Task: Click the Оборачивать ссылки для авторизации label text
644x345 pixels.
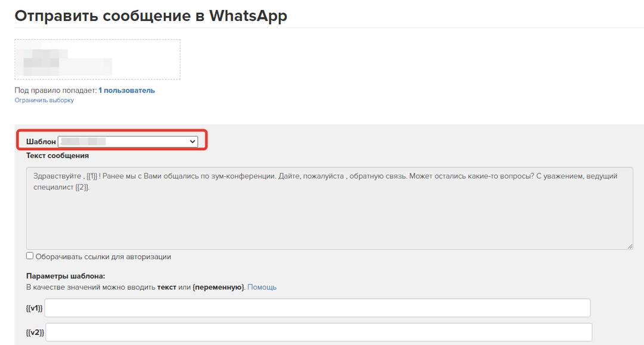Action: [x=103, y=257]
